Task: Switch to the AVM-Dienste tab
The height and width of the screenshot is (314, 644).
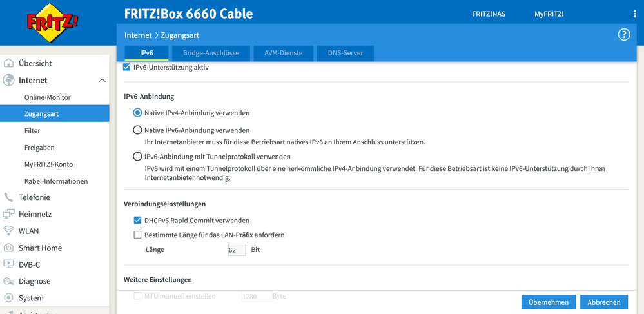Action: pyautogui.click(x=284, y=53)
